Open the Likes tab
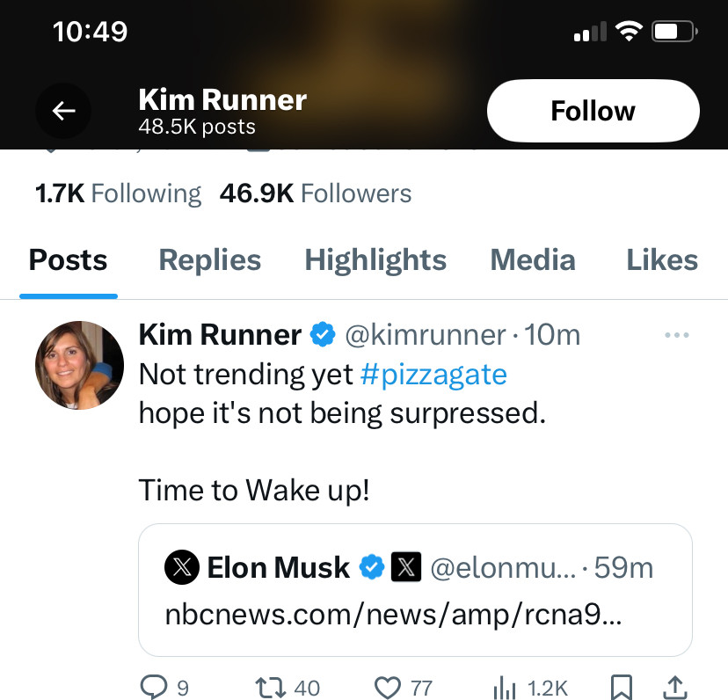The width and height of the screenshot is (728, 700). (662, 260)
